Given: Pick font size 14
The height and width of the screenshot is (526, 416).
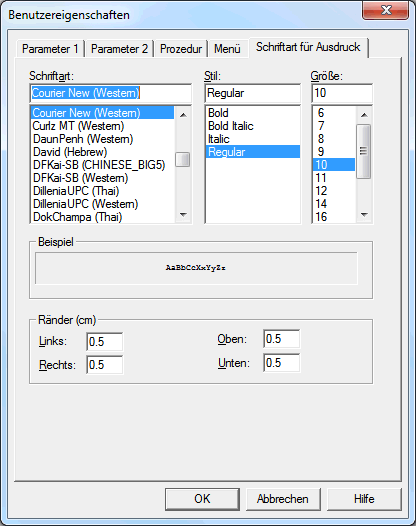Looking at the screenshot, I should pos(334,204).
